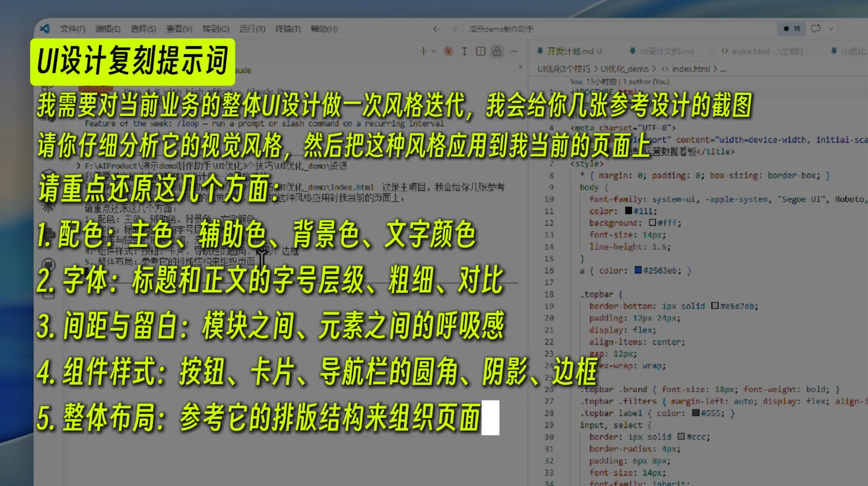The height and width of the screenshot is (486, 868).
Task: Click the #e5e7eb color swatch in code
Action: coord(715,306)
